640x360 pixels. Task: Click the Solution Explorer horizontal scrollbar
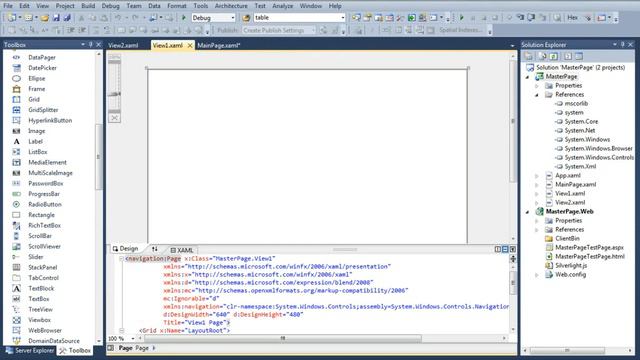567,350
